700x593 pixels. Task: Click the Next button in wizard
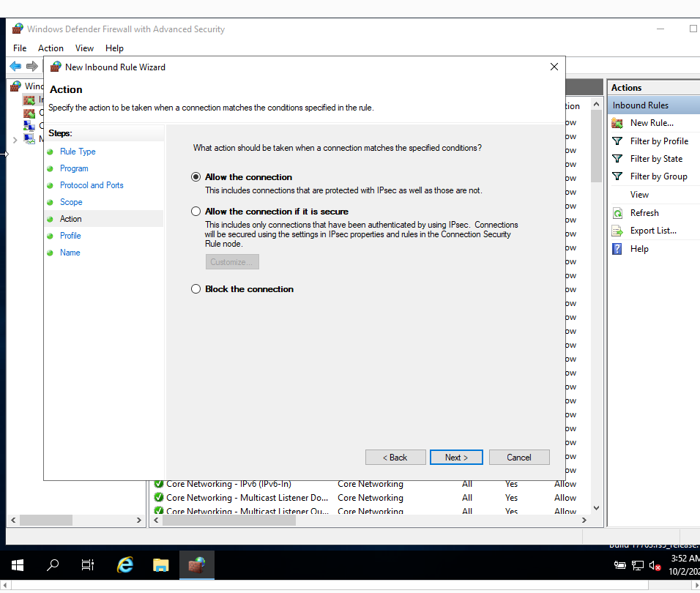coord(456,458)
